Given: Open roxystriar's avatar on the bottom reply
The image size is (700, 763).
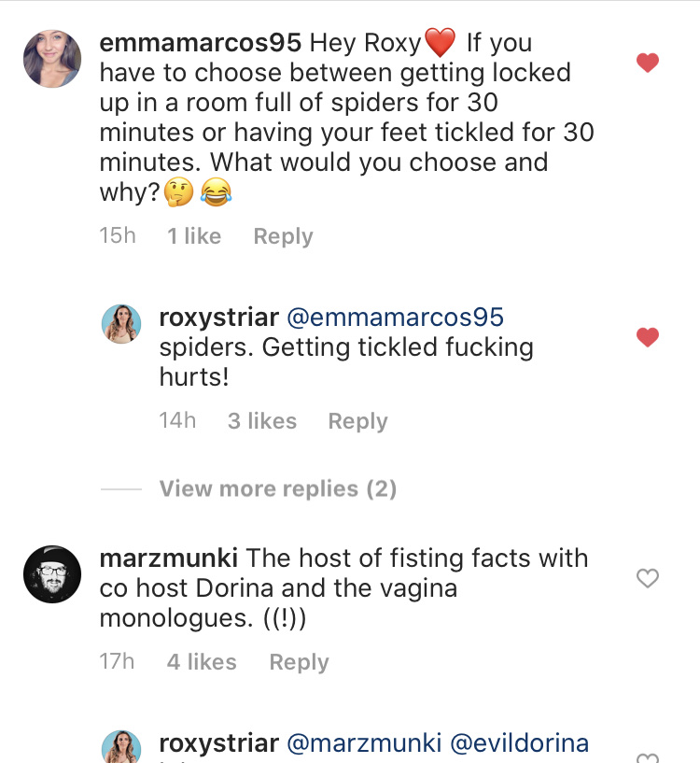Looking at the screenshot, I should click(x=121, y=749).
